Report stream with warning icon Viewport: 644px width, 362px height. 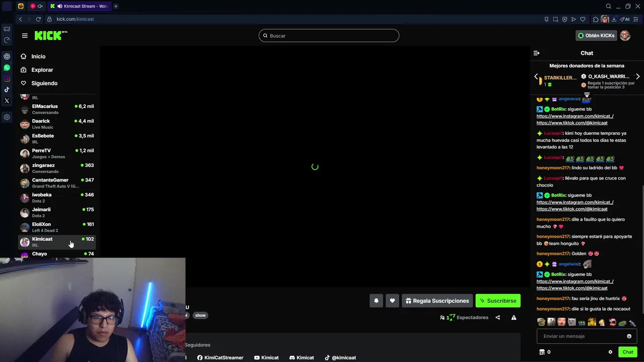pos(514,317)
